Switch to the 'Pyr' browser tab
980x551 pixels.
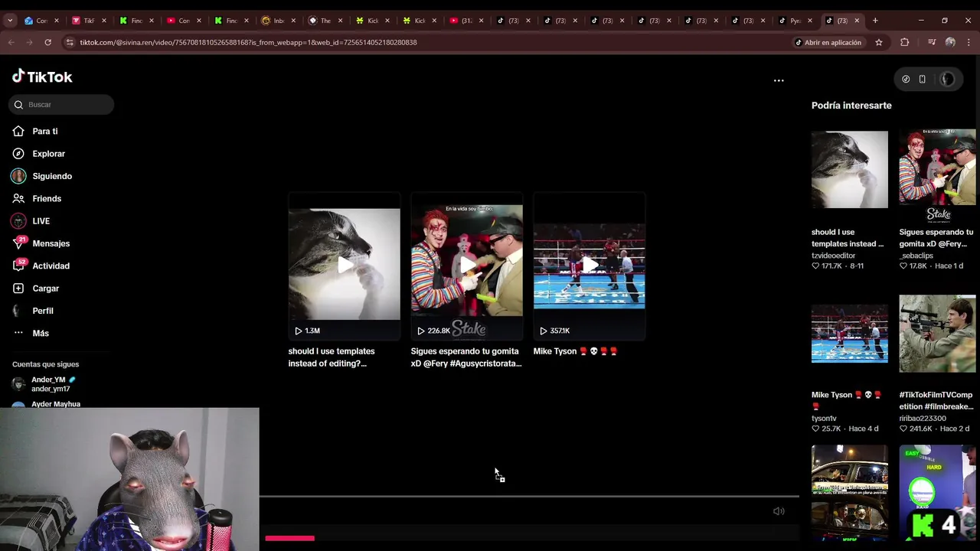coord(794,21)
